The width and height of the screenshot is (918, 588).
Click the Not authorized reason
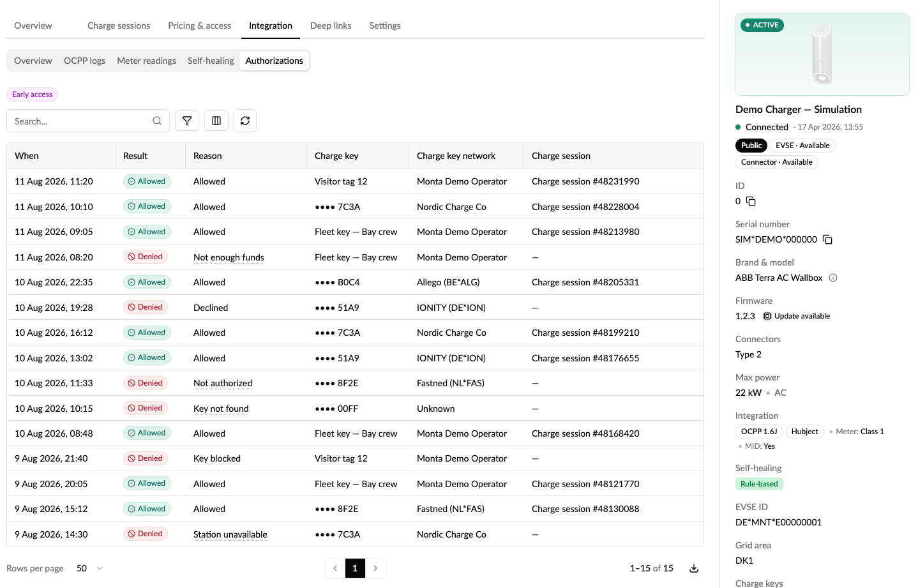[x=223, y=383]
